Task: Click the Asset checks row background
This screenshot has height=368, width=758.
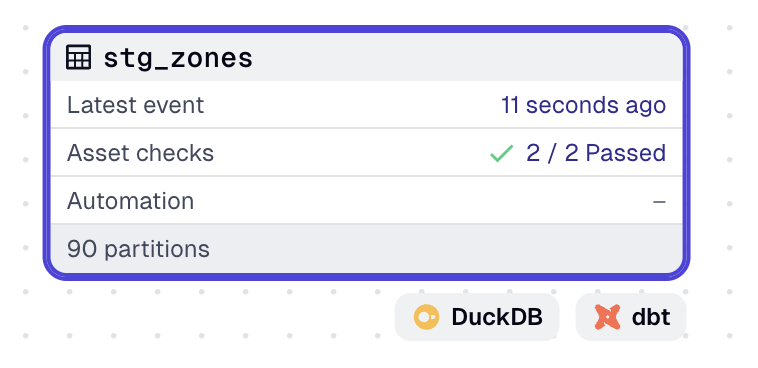Action: coord(366,153)
